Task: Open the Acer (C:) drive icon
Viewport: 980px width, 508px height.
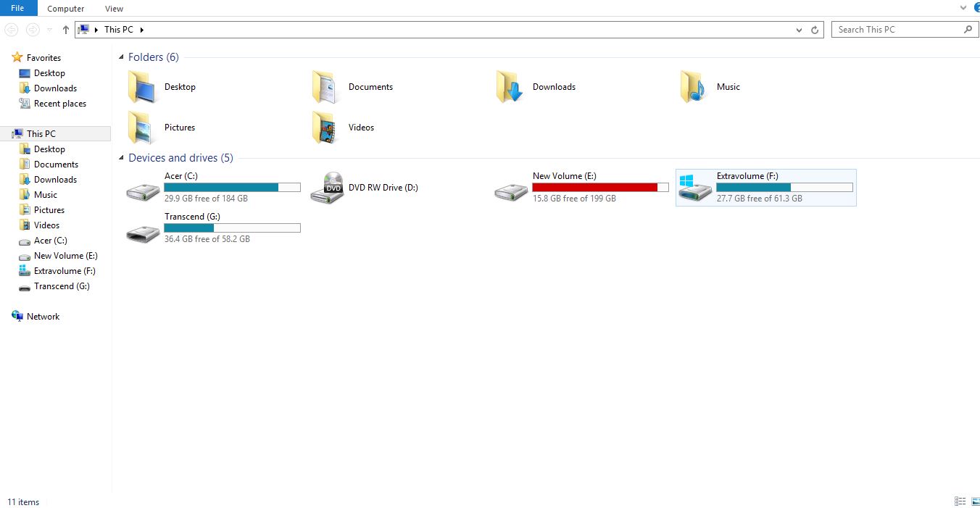Action: point(143,191)
